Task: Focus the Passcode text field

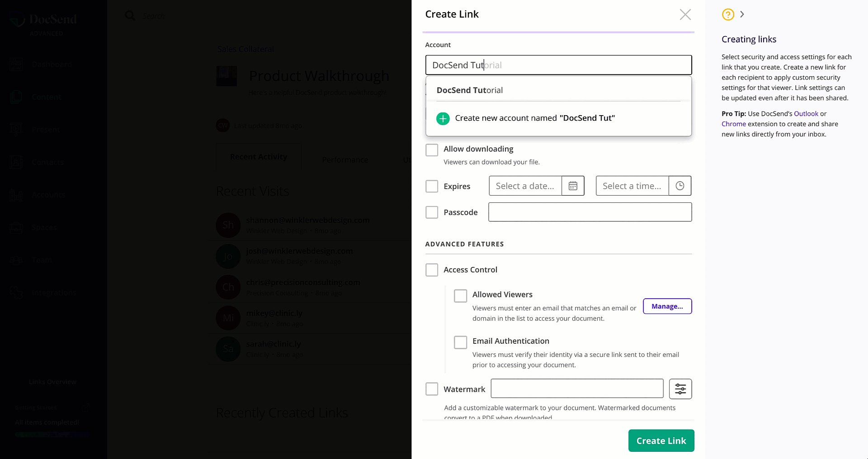Action: click(x=590, y=212)
